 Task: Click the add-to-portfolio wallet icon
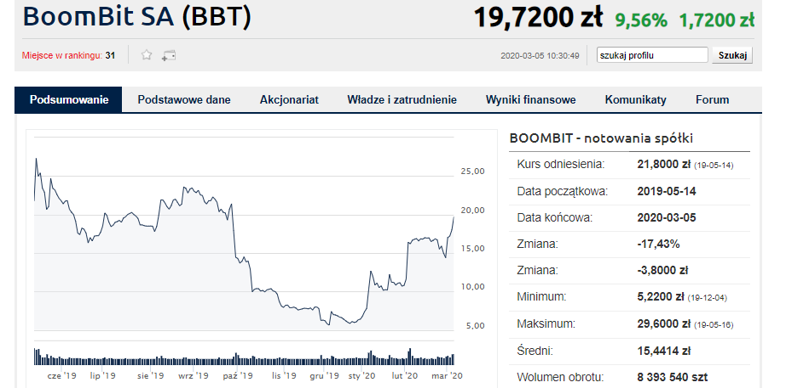(x=169, y=56)
